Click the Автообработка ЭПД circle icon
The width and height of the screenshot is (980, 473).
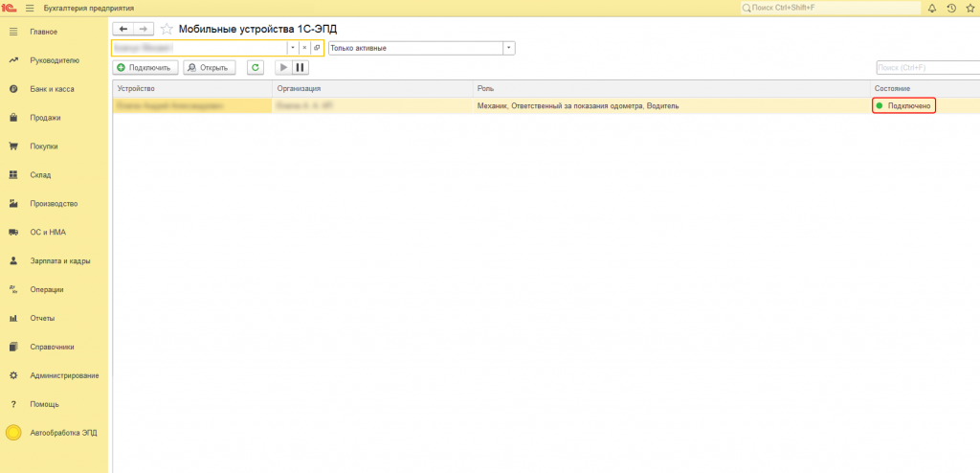tap(13, 433)
